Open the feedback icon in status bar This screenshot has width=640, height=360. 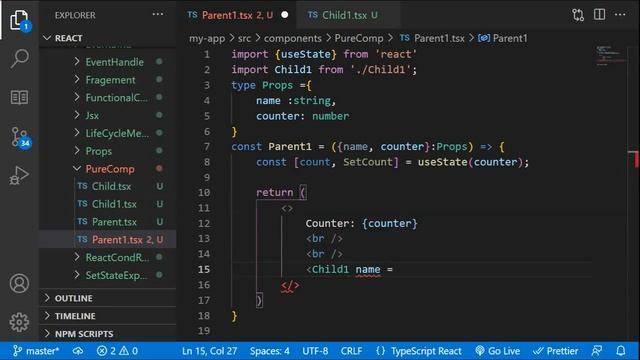click(x=597, y=351)
